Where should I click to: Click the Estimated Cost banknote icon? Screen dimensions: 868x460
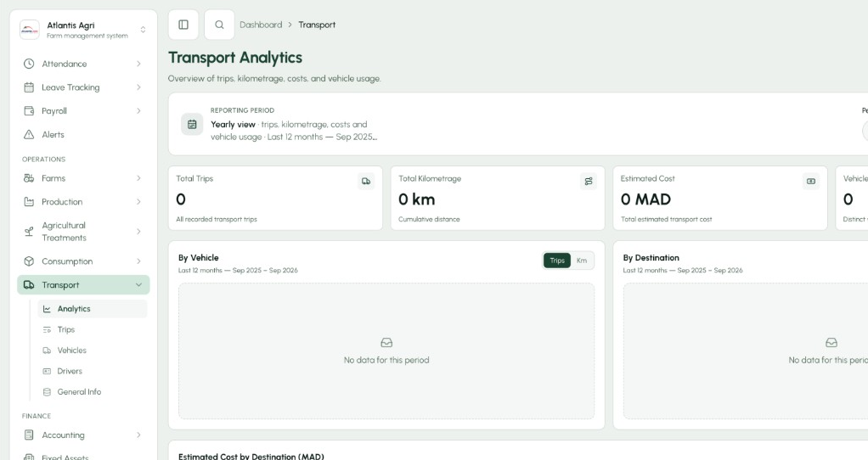[811, 182]
